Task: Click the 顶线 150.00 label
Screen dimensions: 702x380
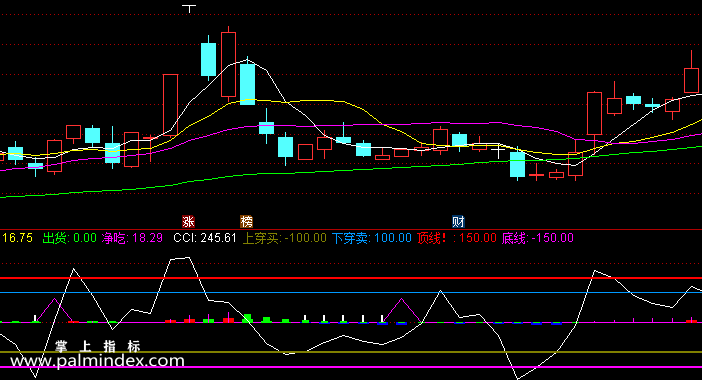Action: [457, 238]
